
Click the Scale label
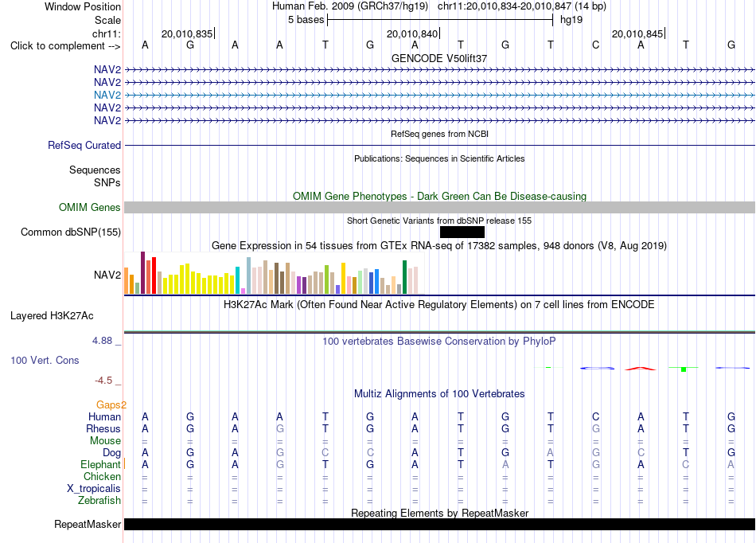(x=107, y=20)
